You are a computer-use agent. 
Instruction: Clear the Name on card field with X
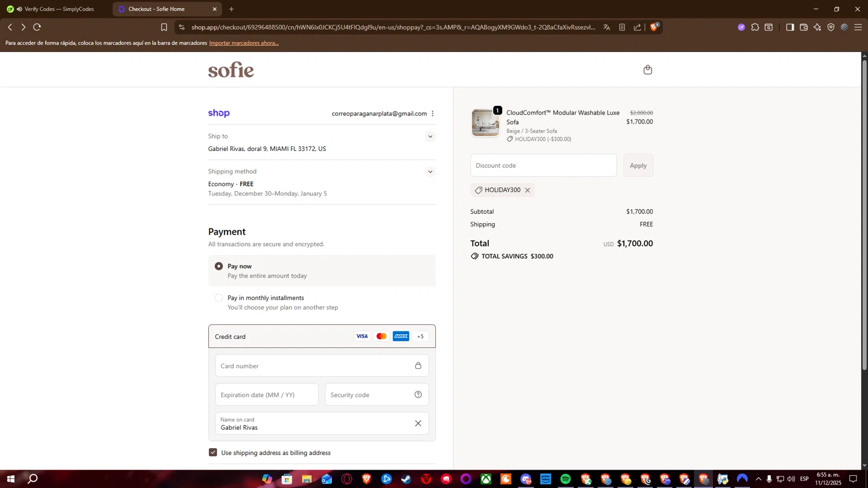pyautogui.click(x=418, y=424)
